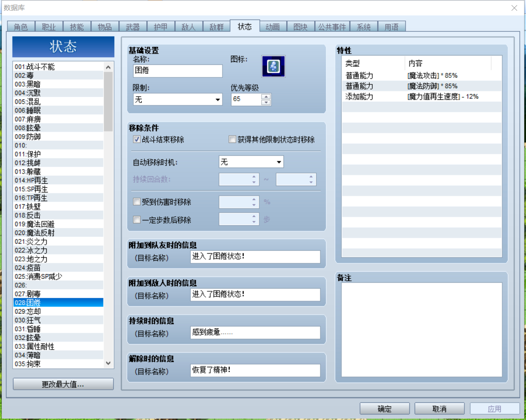Click 更改最大值 button

click(x=63, y=384)
